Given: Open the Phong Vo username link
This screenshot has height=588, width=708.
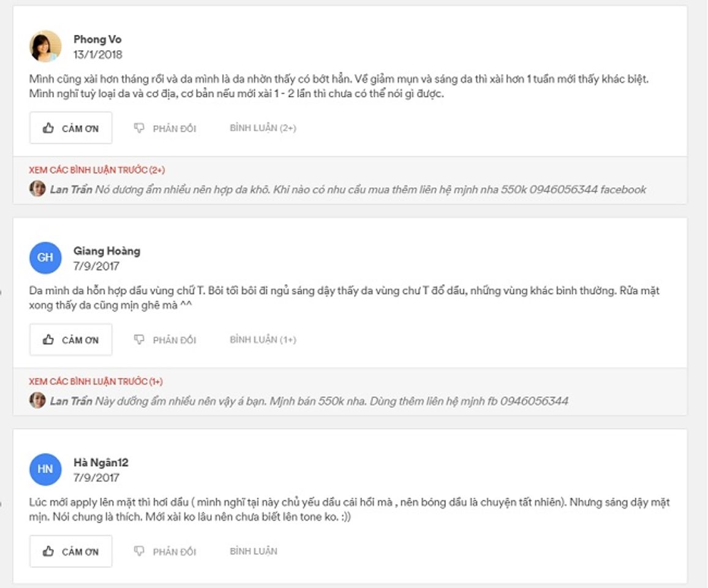Looking at the screenshot, I should [97, 39].
